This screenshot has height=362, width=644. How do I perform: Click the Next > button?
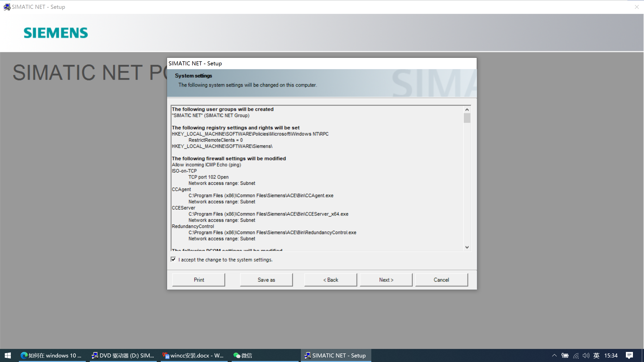coord(386,280)
